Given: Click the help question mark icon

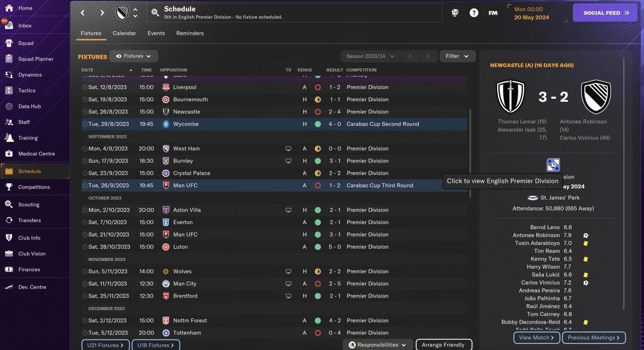Looking at the screenshot, I should coord(474,13).
